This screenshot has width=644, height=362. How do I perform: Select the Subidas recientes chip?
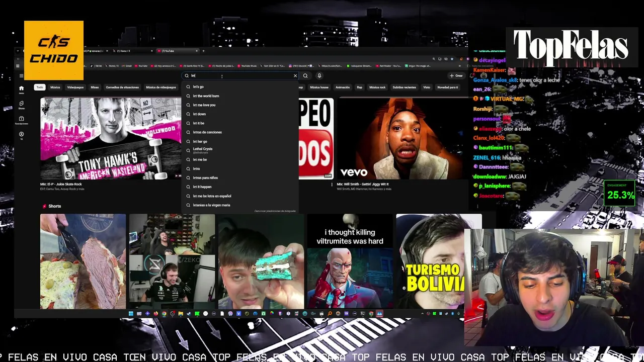(x=405, y=87)
